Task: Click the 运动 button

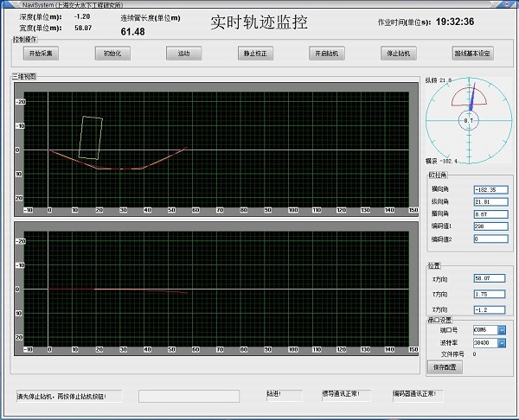Action: 183,54
